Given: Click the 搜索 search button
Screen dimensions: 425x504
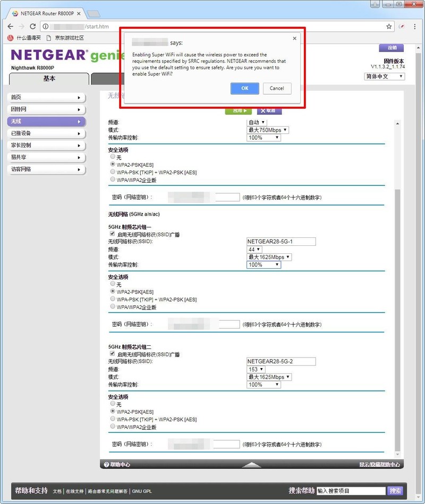Looking at the screenshot, I should 395,491.
